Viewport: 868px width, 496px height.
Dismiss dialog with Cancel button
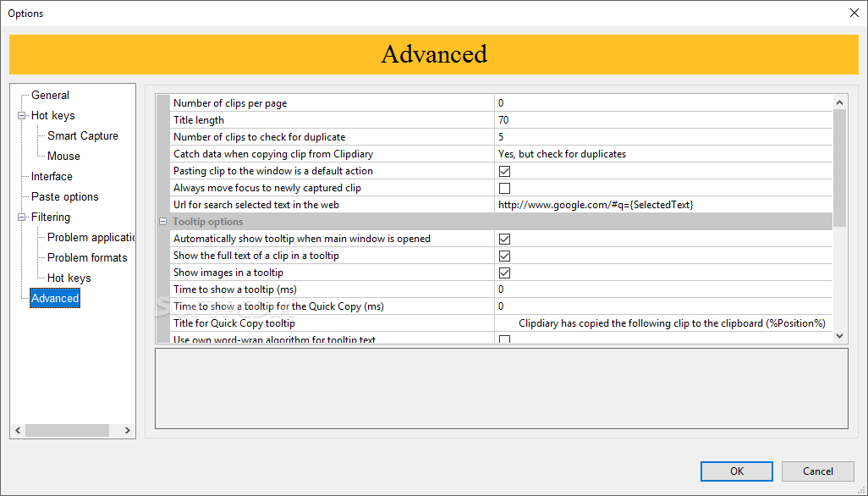(817, 471)
